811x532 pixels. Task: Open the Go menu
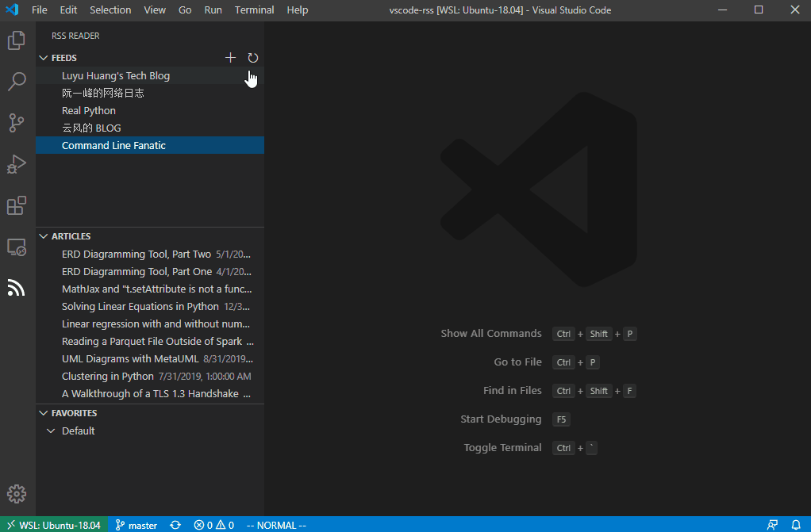click(185, 10)
